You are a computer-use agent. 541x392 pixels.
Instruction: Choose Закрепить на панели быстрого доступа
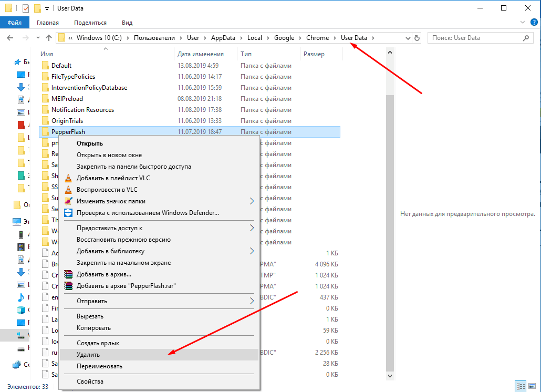click(x=159, y=167)
